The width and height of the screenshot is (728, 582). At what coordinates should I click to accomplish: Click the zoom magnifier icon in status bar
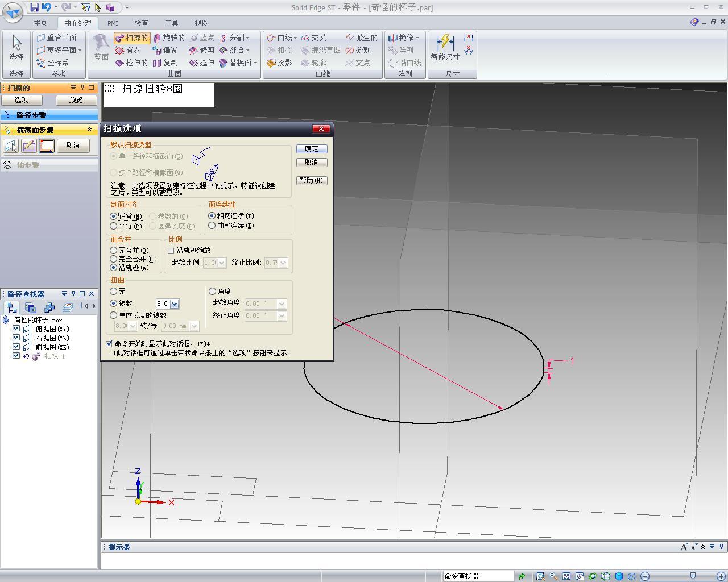click(553, 576)
